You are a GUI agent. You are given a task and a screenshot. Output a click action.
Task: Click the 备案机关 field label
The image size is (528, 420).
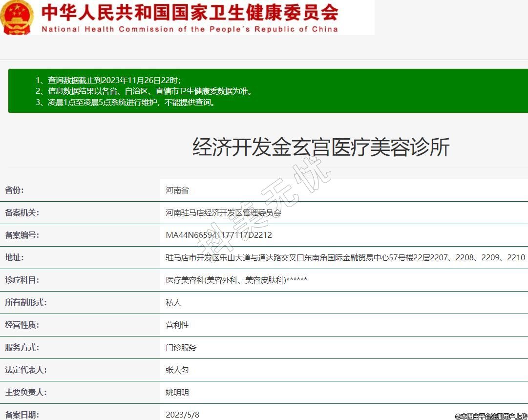coord(21,212)
